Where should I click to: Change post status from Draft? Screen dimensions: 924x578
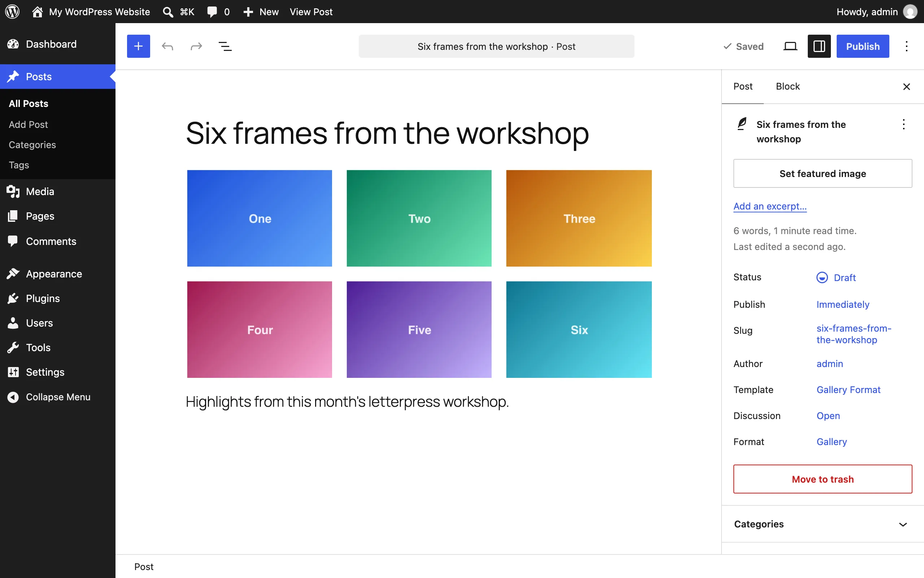836,277
